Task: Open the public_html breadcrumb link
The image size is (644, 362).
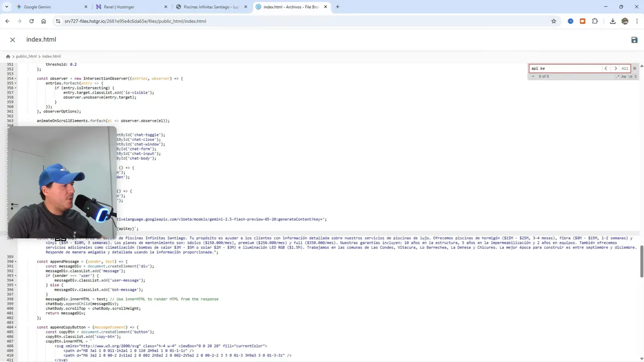Action: pyautogui.click(x=26, y=56)
